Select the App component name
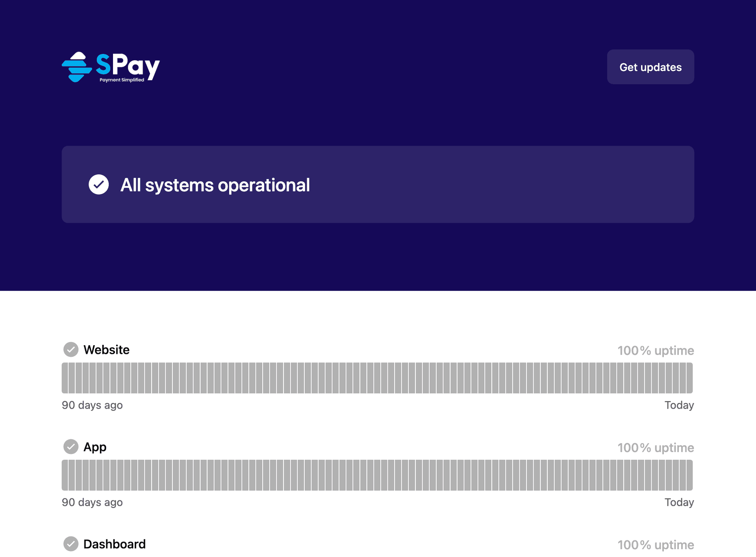 (x=95, y=447)
